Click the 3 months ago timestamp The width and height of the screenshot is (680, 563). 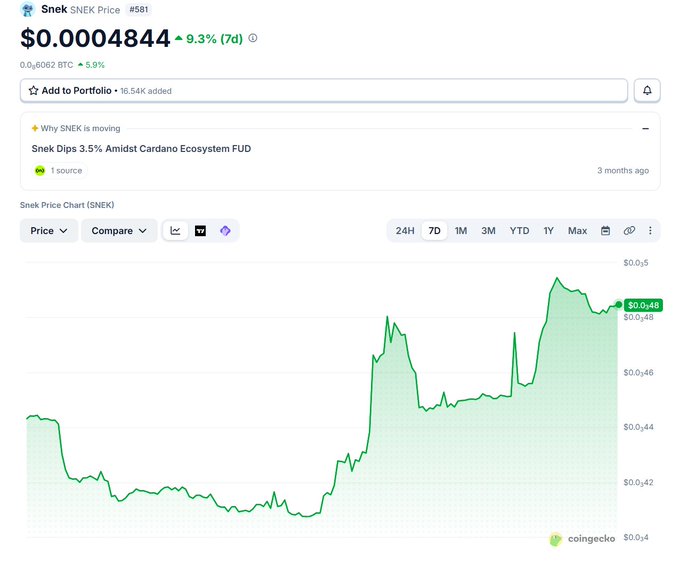click(623, 170)
